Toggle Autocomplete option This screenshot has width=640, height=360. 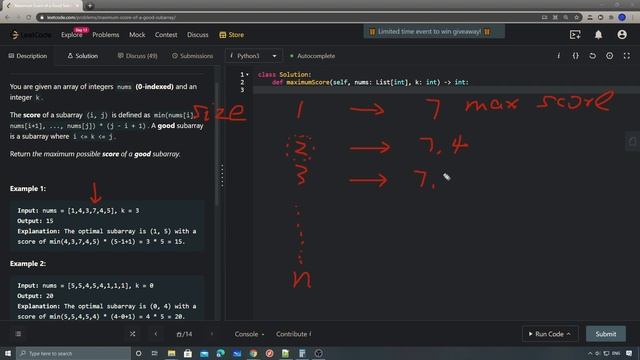tap(312, 56)
